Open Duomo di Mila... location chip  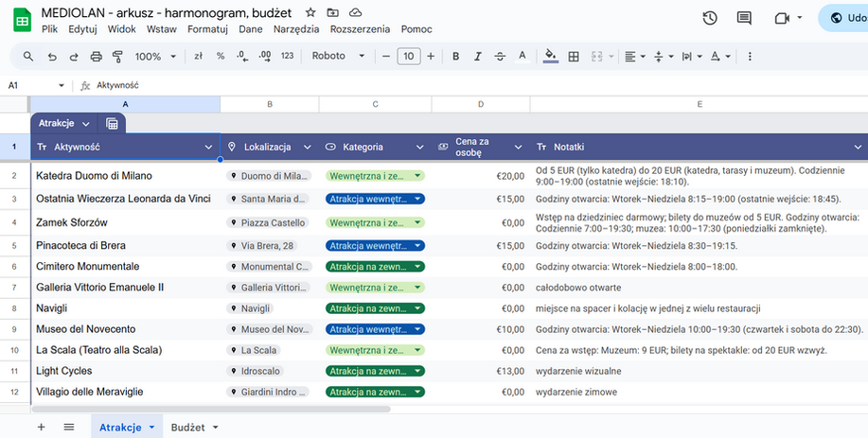click(x=269, y=176)
